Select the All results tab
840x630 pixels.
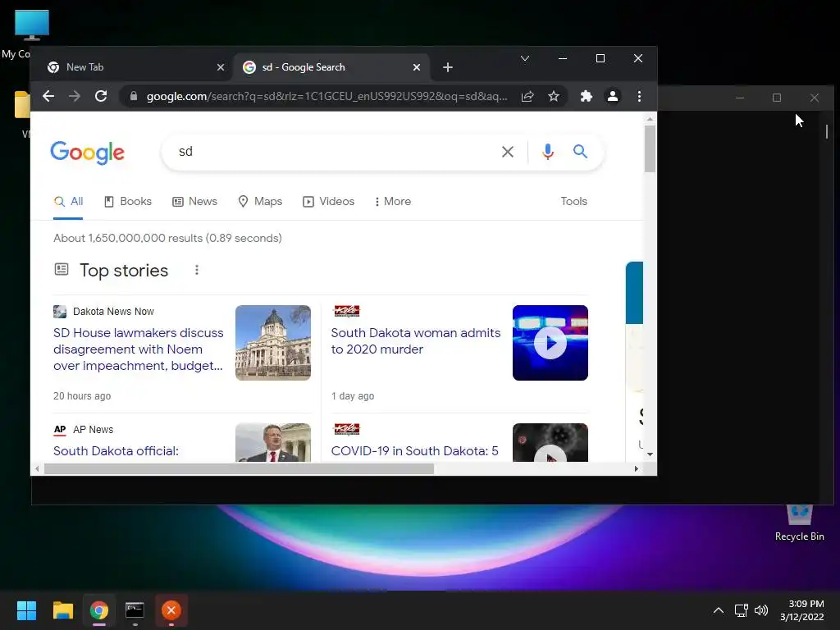pos(68,202)
